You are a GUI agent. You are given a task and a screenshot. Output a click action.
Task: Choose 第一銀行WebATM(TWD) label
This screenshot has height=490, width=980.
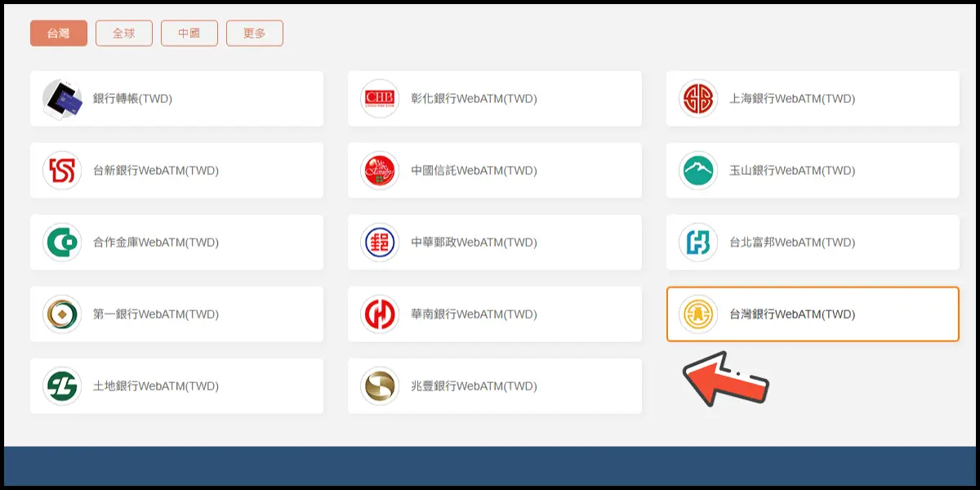156,314
